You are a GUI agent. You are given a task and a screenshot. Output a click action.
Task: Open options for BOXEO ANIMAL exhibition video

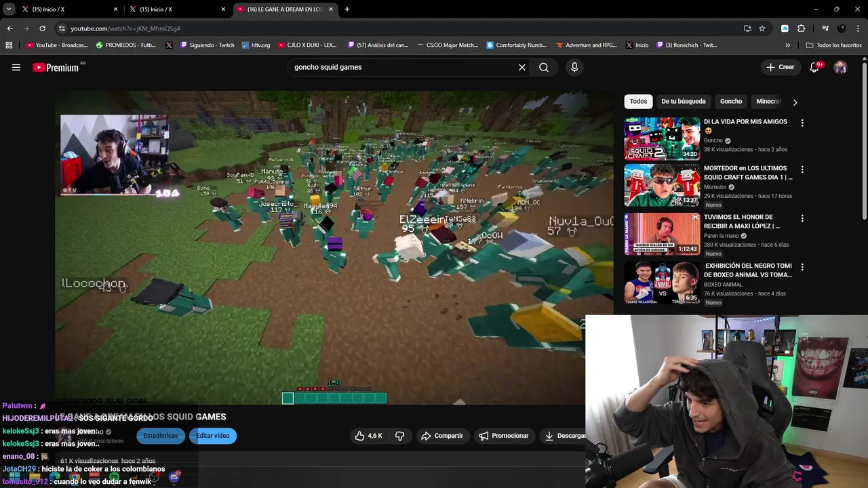coord(802,267)
